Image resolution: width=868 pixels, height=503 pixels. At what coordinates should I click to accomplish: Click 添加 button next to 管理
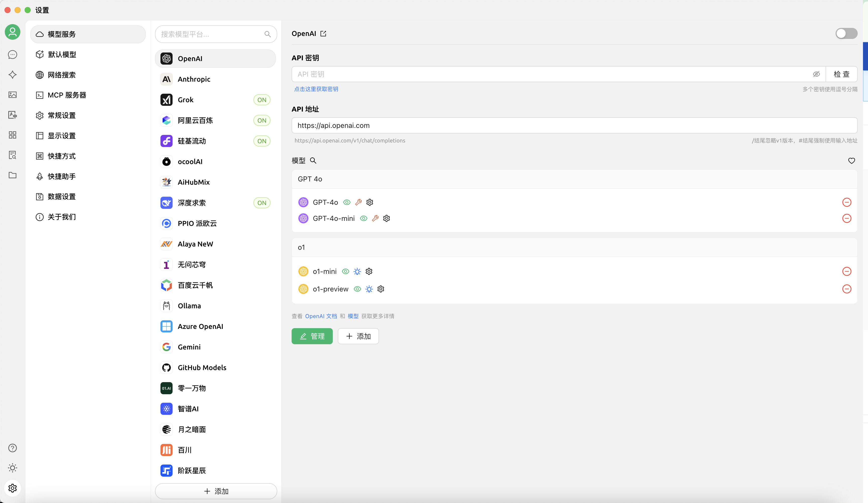click(358, 336)
